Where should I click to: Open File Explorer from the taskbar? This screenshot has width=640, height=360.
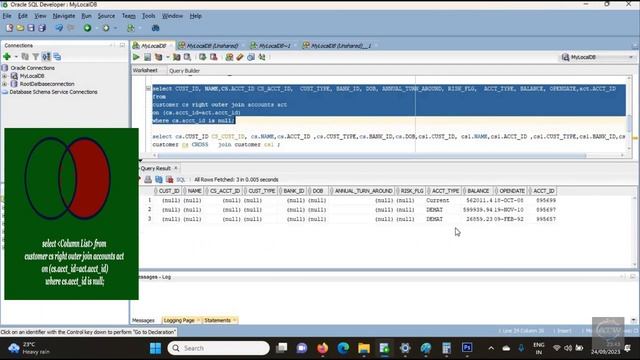coord(364,348)
